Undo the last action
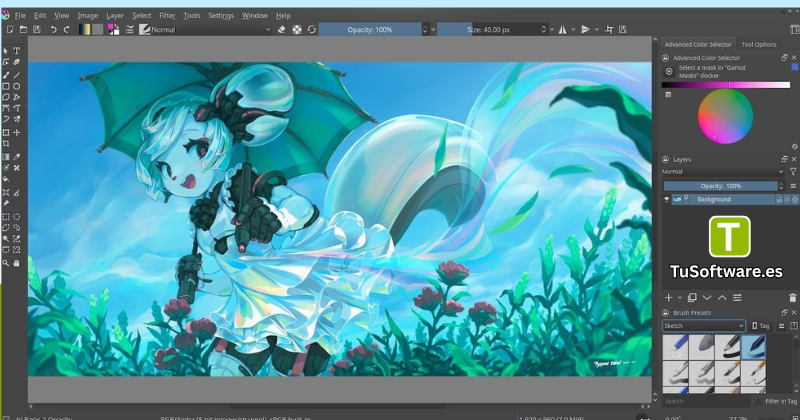 53,30
